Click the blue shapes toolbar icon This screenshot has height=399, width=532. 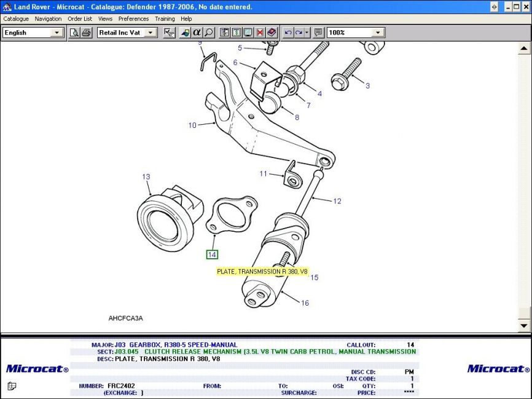[185, 33]
